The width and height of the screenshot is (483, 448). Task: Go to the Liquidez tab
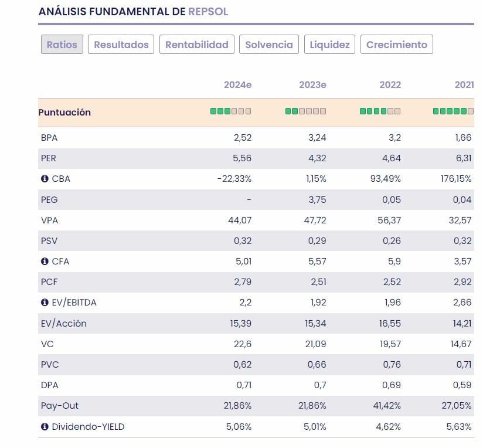329,45
